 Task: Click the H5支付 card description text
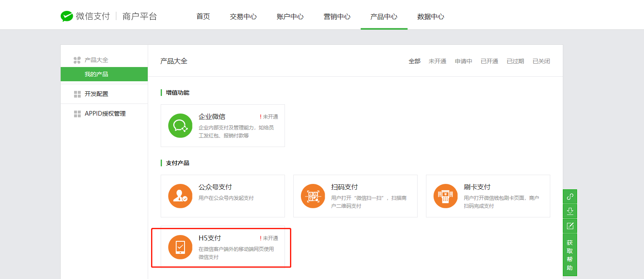coord(236,253)
